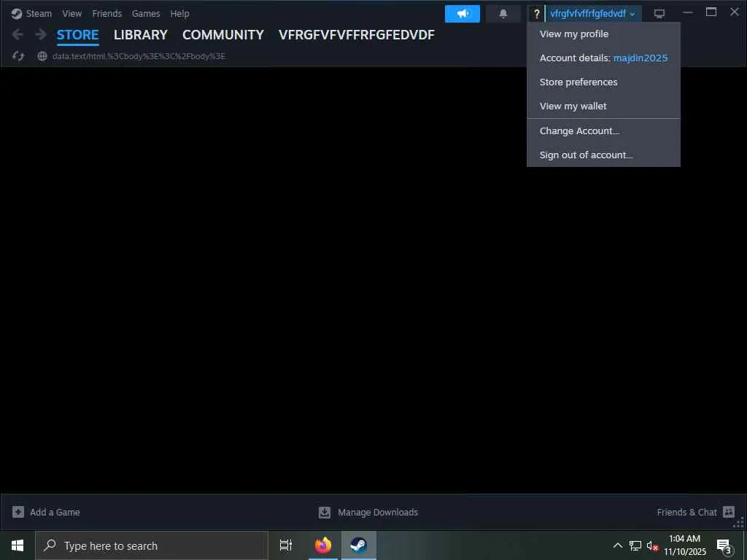The image size is (747, 560).
Task: Maximize the Steam window
Action: pos(711,12)
